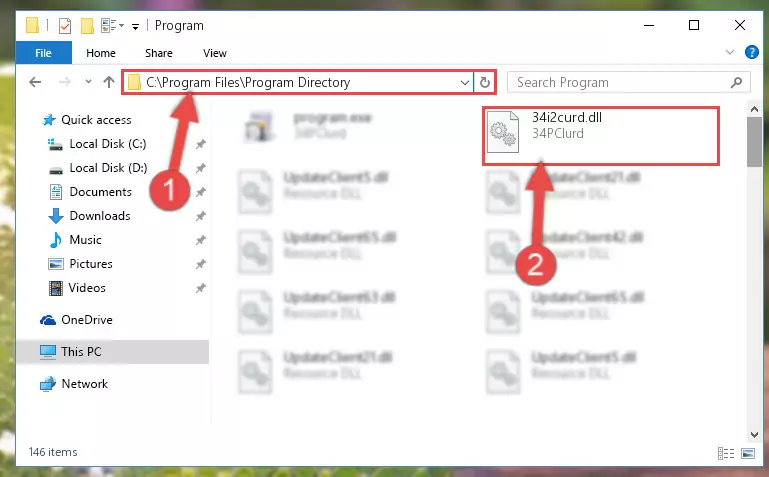The image size is (769, 477).
Task: Unpin Documents from Quick access
Action: (x=201, y=192)
